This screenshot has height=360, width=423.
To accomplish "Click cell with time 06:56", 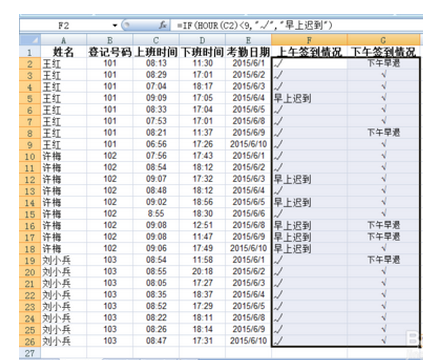I will (x=156, y=144).
